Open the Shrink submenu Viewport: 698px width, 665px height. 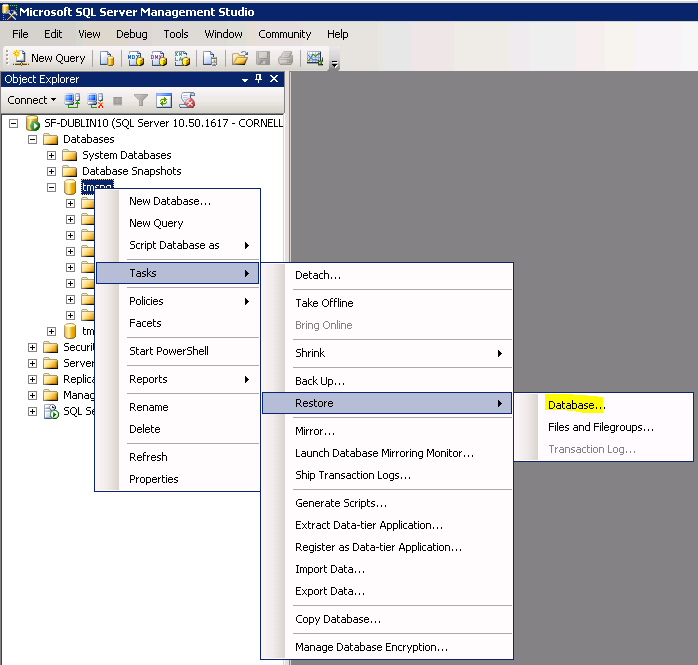coord(387,353)
